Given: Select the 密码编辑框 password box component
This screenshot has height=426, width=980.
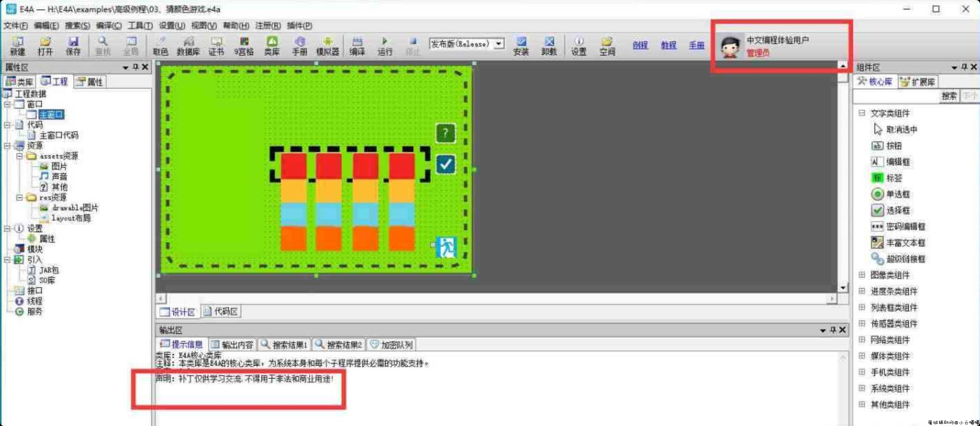Looking at the screenshot, I should [898, 226].
